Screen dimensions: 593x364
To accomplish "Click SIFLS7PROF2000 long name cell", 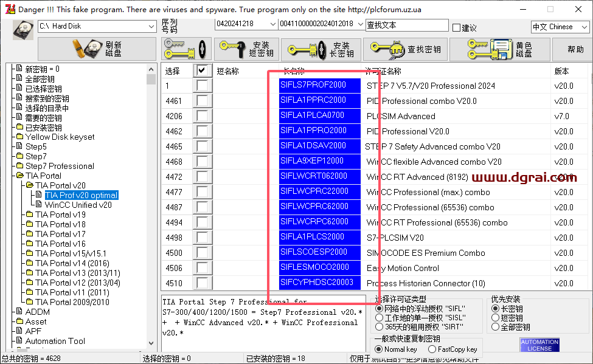I will (319, 85).
